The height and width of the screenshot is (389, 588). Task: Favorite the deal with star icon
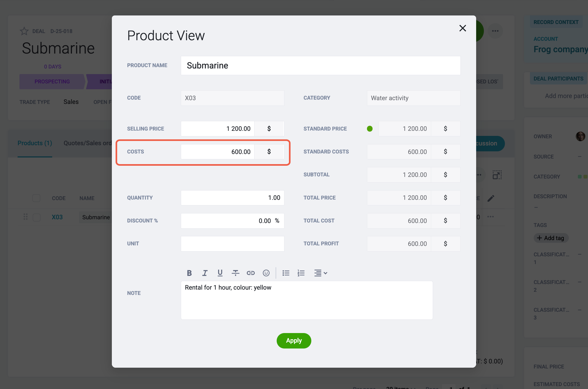[24, 31]
